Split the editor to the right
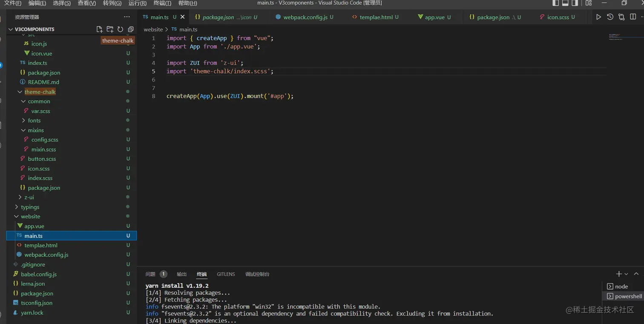Screen dimensions: 644x324 633,17
